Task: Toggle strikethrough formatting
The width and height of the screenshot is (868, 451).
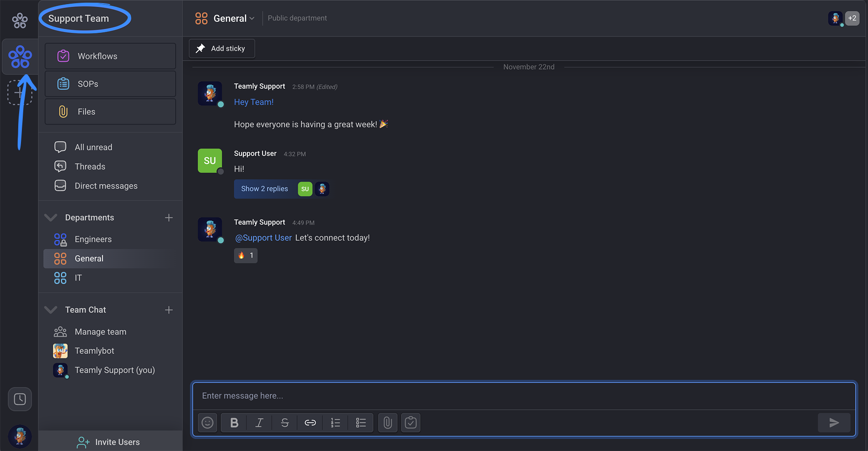Action: pos(285,423)
